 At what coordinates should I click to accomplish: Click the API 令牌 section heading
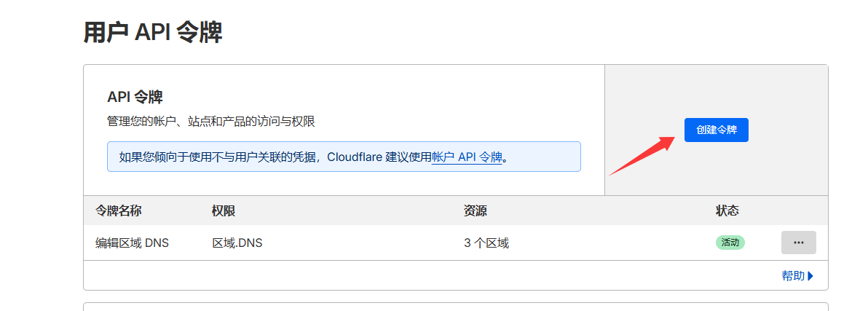coord(135,97)
